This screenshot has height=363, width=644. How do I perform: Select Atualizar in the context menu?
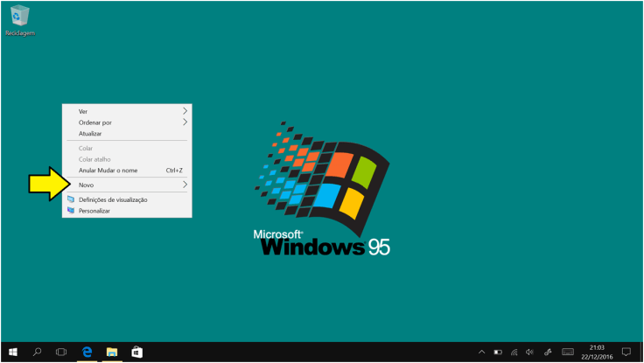[90, 134]
